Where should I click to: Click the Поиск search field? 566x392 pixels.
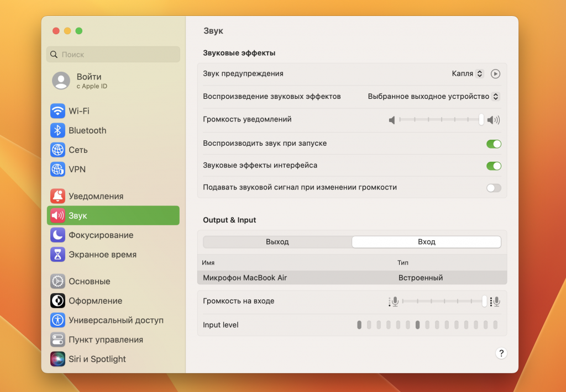tap(113, 55)
